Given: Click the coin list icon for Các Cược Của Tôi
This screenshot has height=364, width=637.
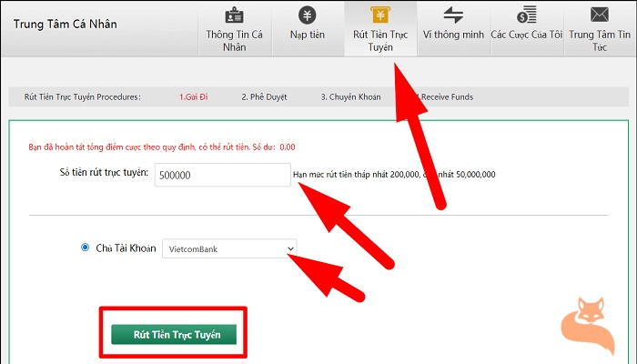Looking at the screenshot, I should [527, 15].
